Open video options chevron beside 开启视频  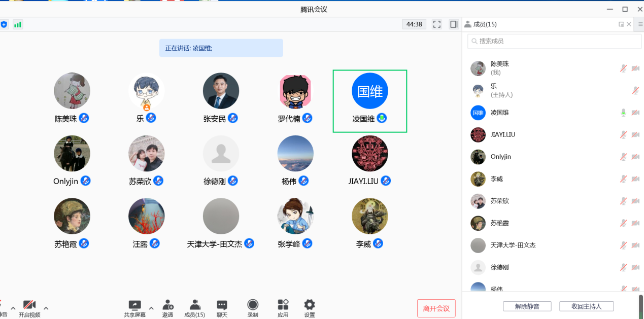46,308
